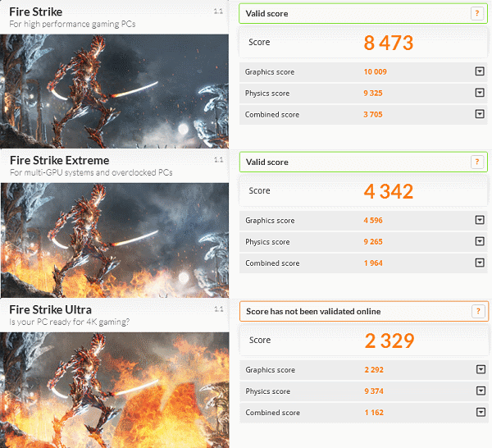Click the Fire Strike benchmark thumbnail image

(114, 91)
